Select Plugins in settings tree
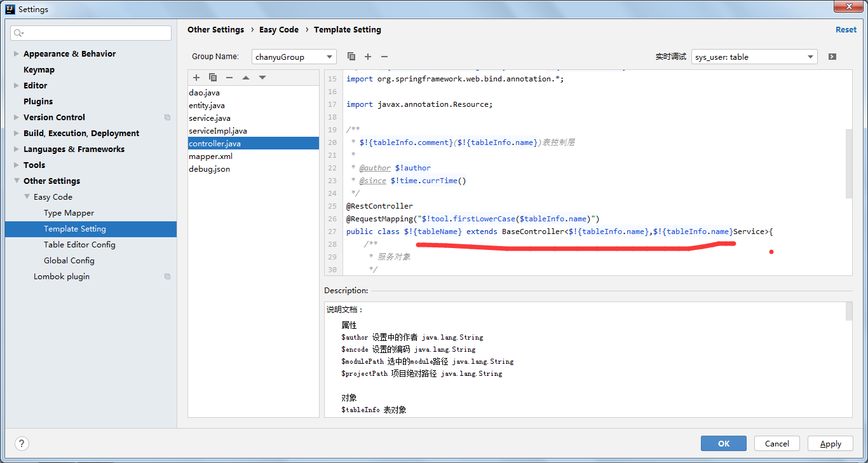Image resolution: width=868 pixels, height=463 pixels. [x=38, y=101]
